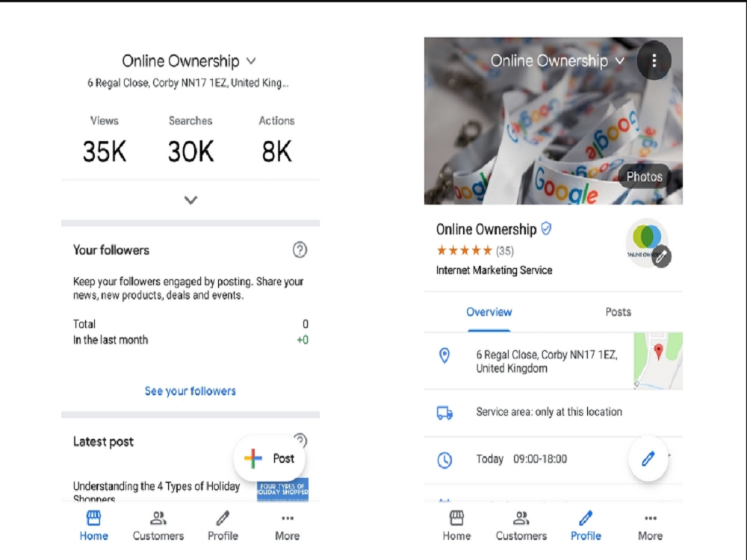Screen dimensions: 747x560
Task: Click the verified shield badge
Action: click(x=547, y=229)
